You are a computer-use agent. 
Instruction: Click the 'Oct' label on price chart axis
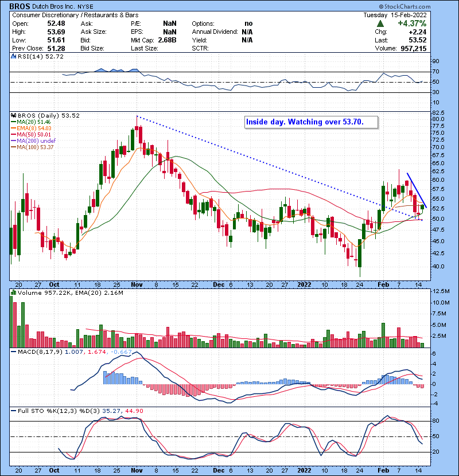tap(54, 285)
